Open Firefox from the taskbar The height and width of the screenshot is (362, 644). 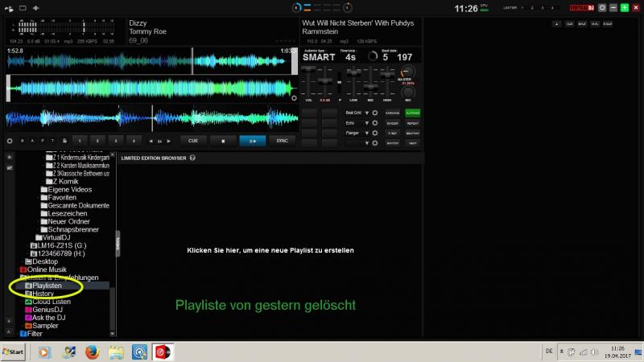(93, 352)
